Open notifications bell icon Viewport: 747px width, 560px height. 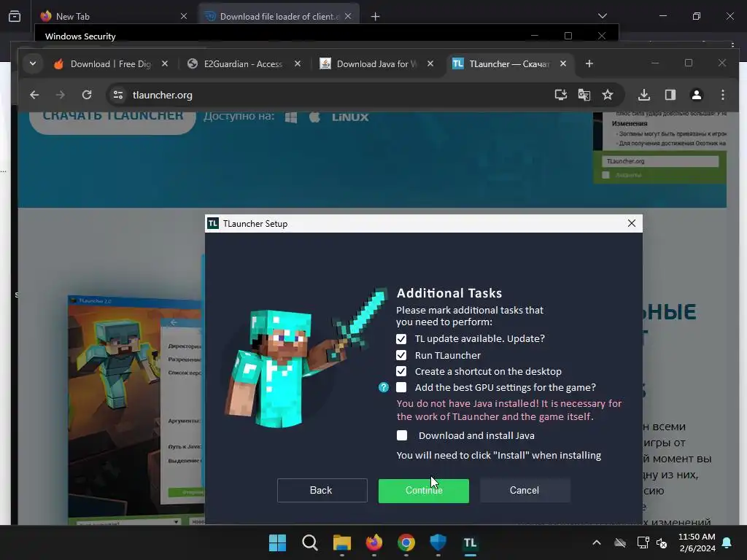[727, 542]
